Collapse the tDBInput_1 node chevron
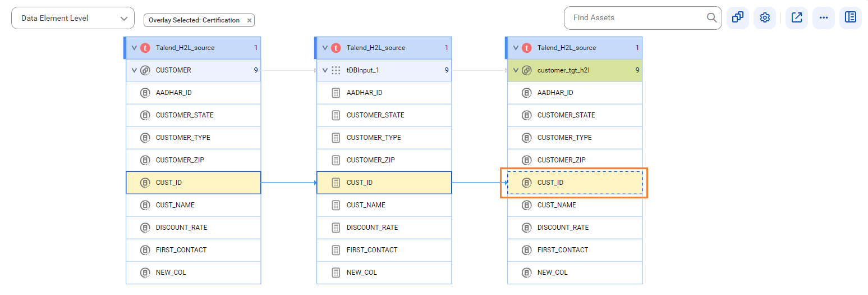This screenshot has width=868, height=295. pos(325,70)
